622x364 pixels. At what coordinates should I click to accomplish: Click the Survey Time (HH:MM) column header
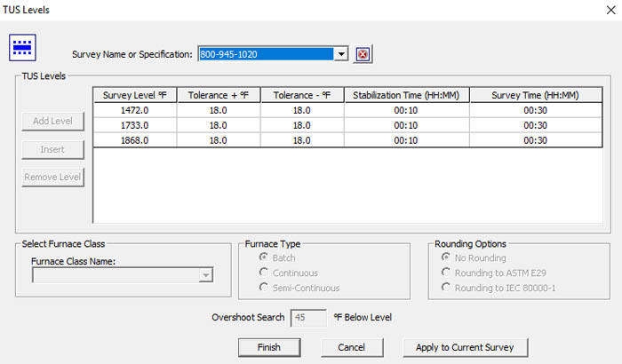536,95
